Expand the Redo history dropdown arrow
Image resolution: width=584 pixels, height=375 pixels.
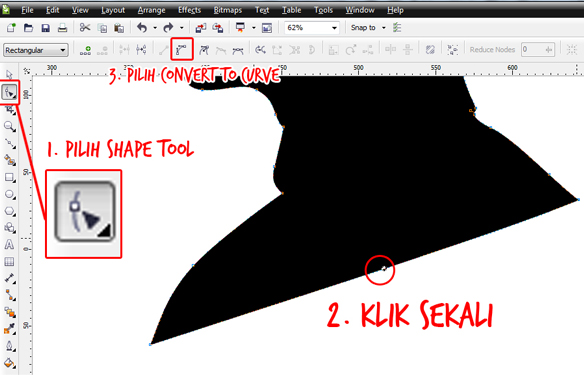[182, 28]
